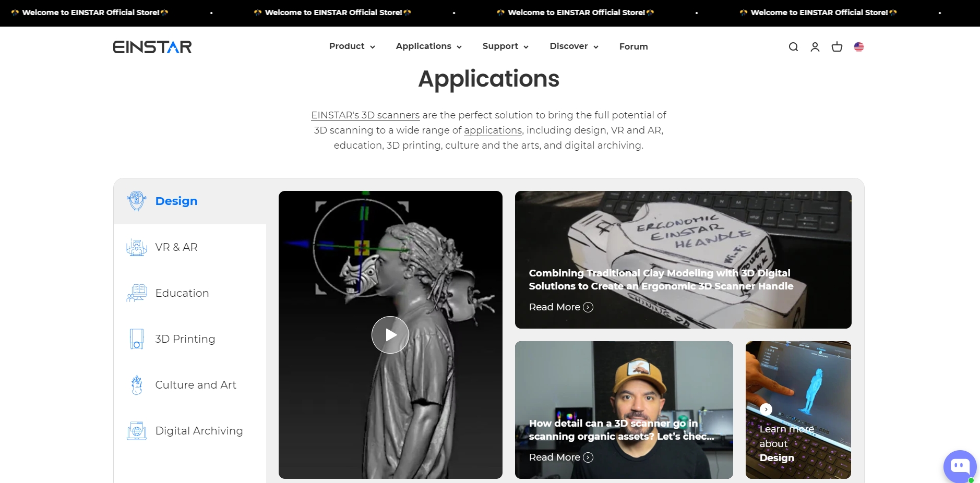Read More about clay modeling article
Image resolution: width=980 pixels, height=483 pixels.
tap(561, 307)
